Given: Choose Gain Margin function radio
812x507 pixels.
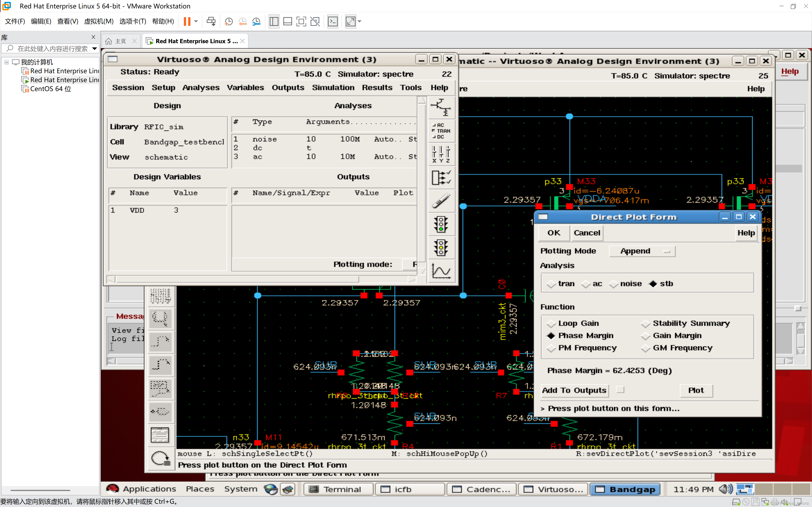Looking at the screenshot, I should [x=646, y=336].
